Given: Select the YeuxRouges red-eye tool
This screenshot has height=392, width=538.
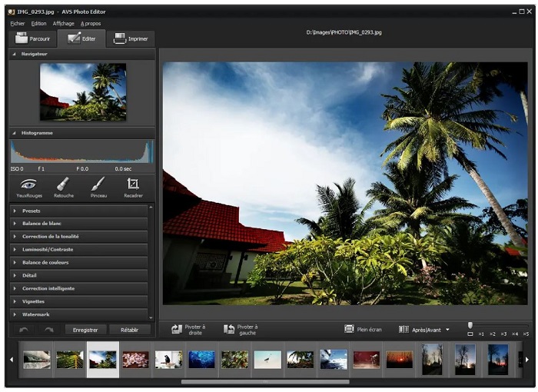Looking at the screenshot, I should [x=28, y=186].
